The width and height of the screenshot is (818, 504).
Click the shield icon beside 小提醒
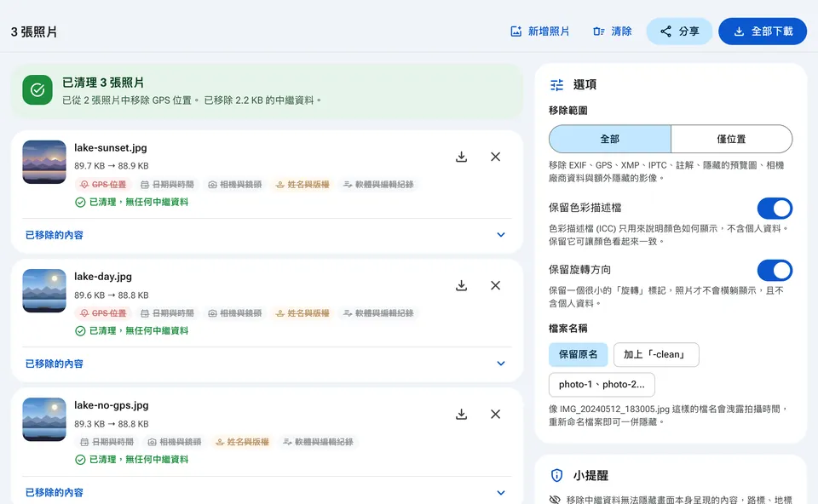(557, 475)
